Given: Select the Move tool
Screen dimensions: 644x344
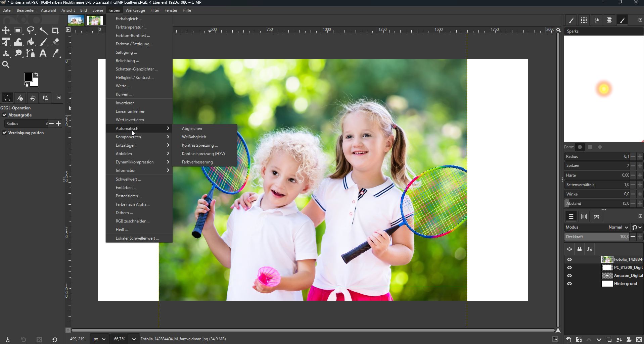Looking at the screenshot, I should tap(6, 31).
